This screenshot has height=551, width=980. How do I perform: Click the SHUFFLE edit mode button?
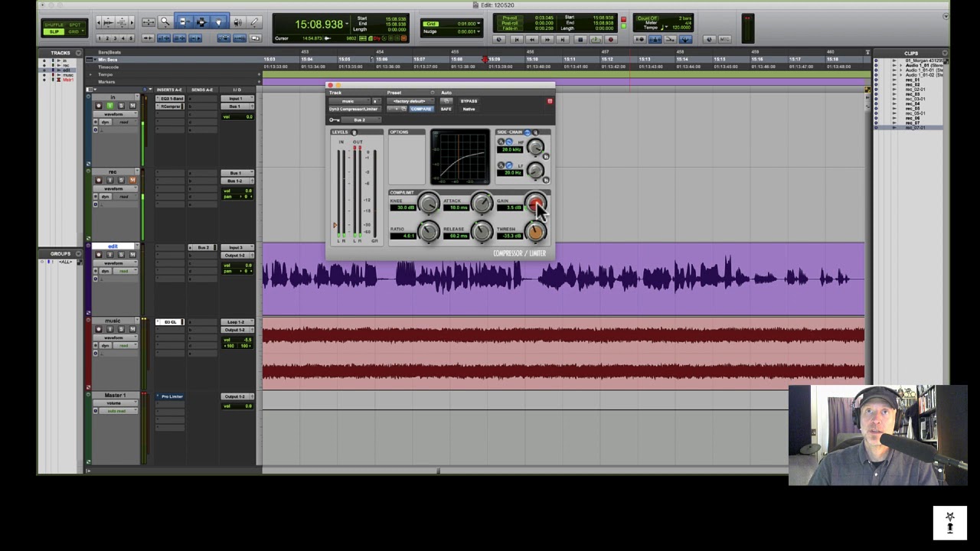[x=54, y=24]
